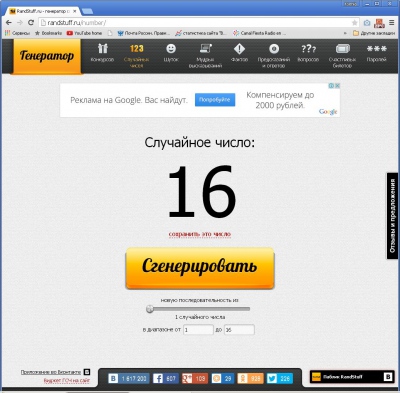Image resolution: width=400 pixels, height=393 pixels.
Task: Open the Chrome menu hamburger icon
Action: point(392,23)
